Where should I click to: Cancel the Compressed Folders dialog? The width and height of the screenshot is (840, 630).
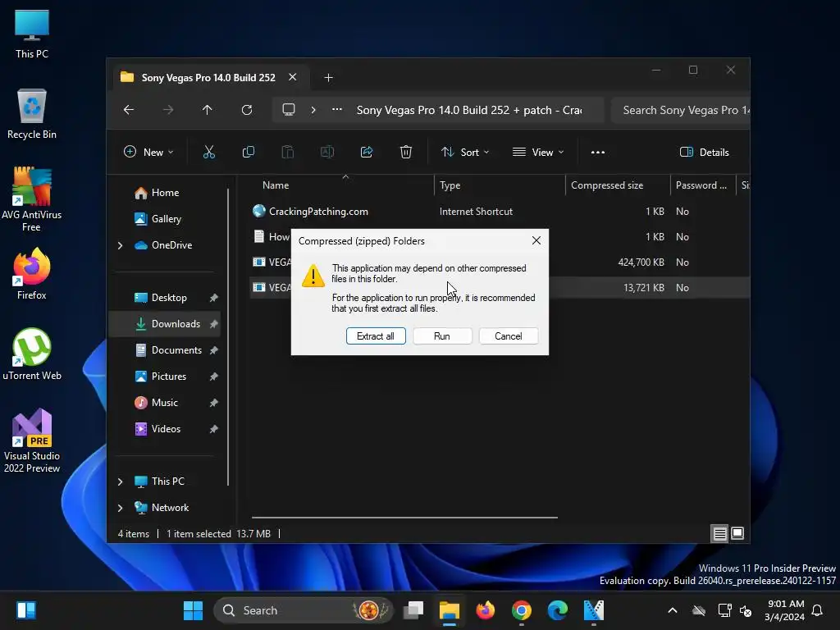click(509, 336)
